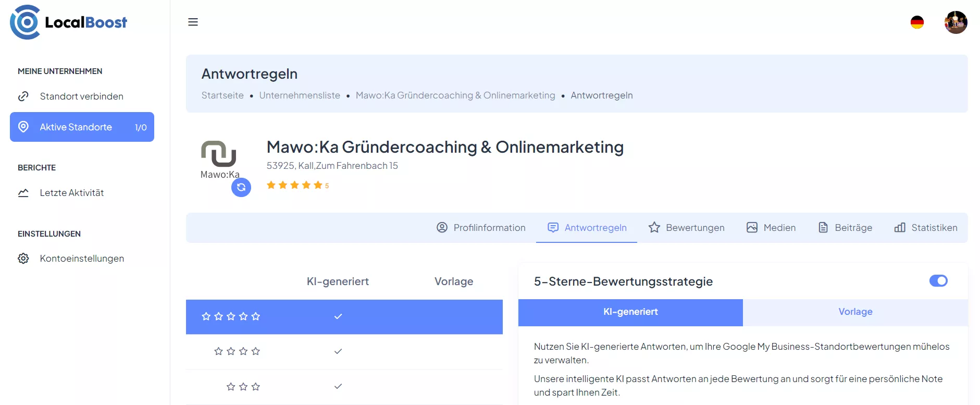980x405 pixels.
Task: Open Mawo:Ka Gründercoaching breadcrumb link
Action: point(455,95)
